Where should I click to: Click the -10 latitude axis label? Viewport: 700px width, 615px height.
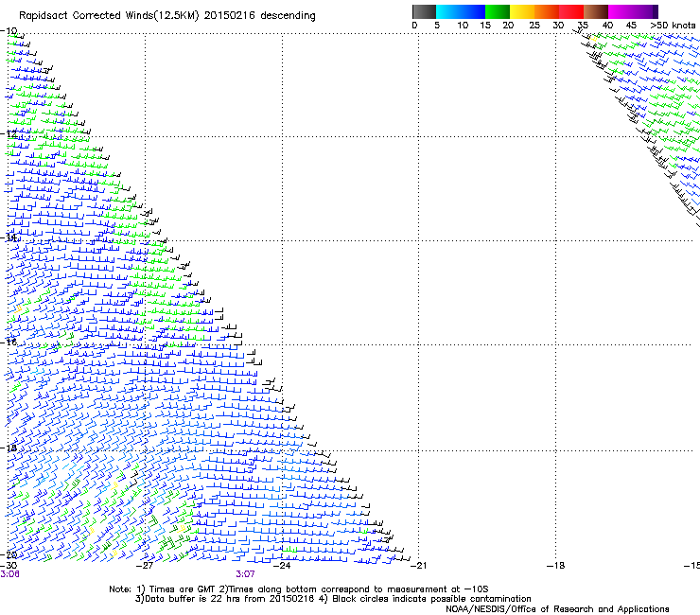9,31
